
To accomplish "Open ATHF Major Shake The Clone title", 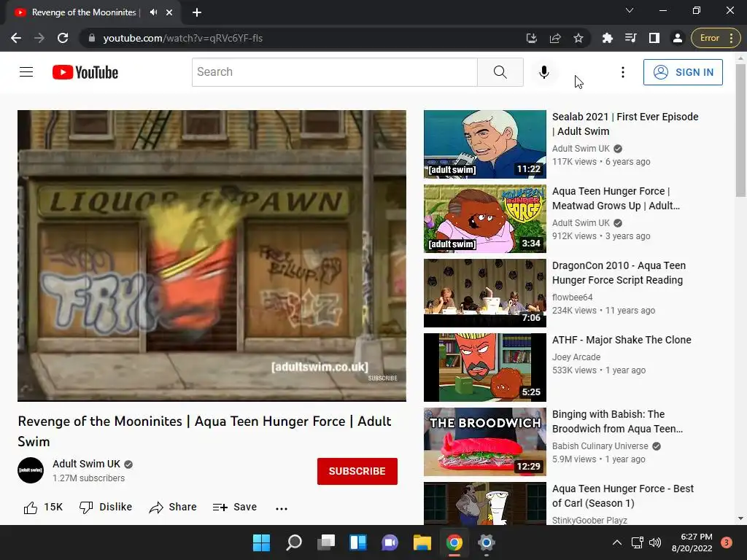I will pyautogui.click(x=622, y=340).
